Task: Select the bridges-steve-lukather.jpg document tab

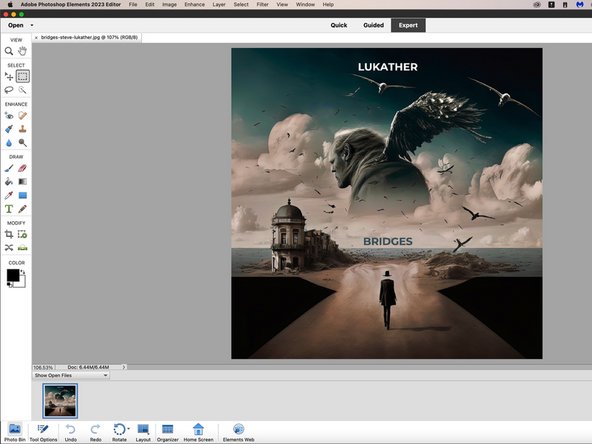Action: coord(89,37)
